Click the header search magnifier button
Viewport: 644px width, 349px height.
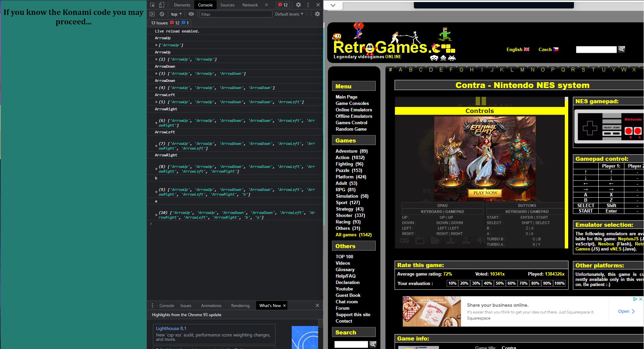click(622, 49)
